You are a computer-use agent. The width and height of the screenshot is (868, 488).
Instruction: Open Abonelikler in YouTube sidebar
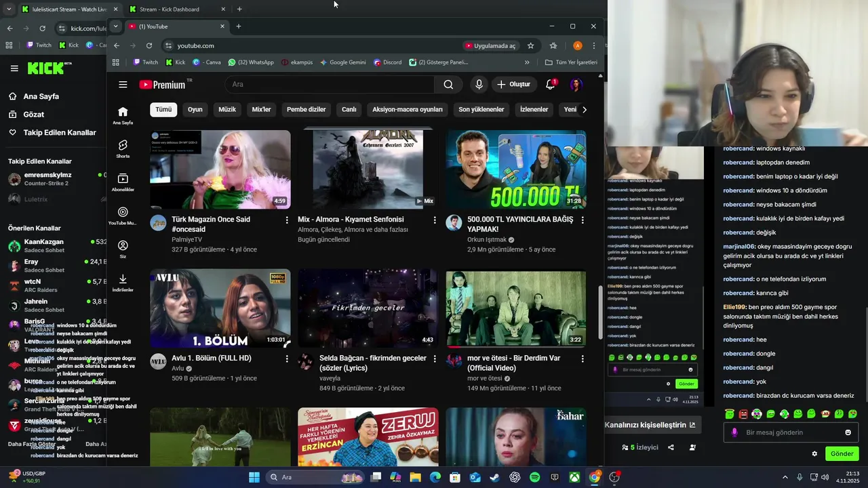coord(123,182)
